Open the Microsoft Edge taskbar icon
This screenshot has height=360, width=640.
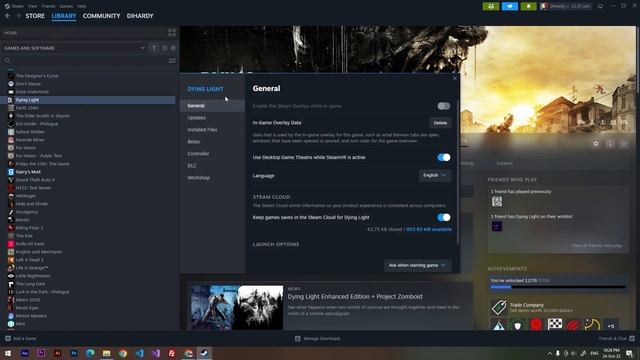click(x=90, y=353)
